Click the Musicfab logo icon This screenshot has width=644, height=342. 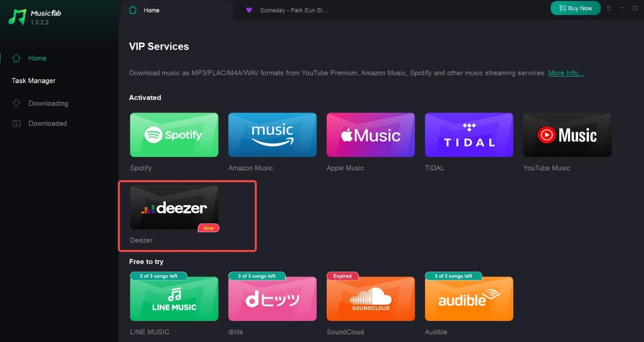coord(18,16)
